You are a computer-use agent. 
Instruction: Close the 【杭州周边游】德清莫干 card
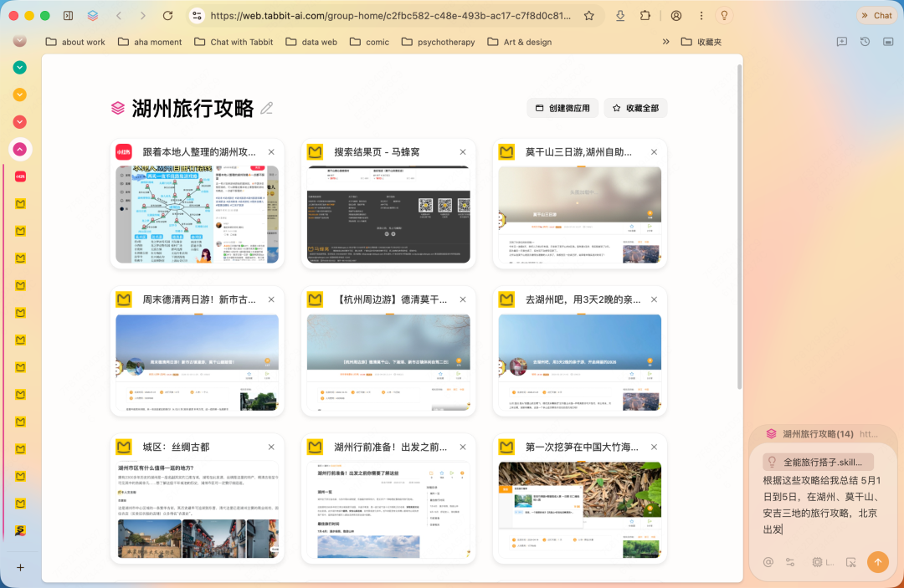pos(463,299)
